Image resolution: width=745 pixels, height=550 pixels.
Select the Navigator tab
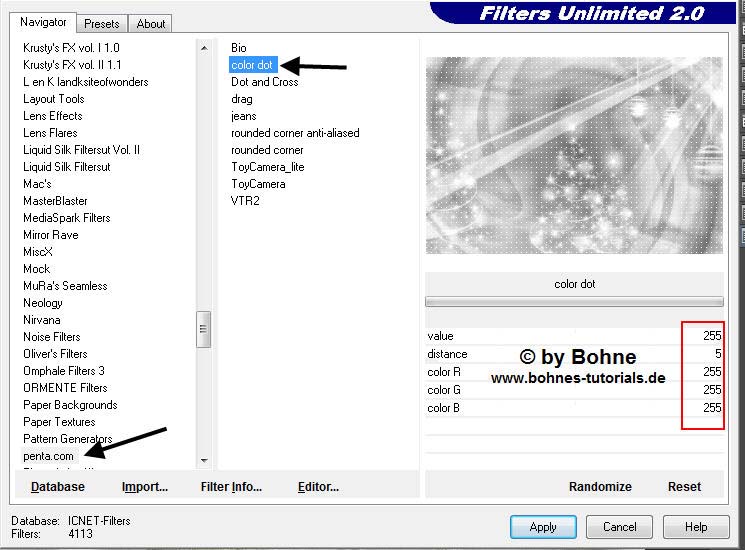tap(44, 22)
